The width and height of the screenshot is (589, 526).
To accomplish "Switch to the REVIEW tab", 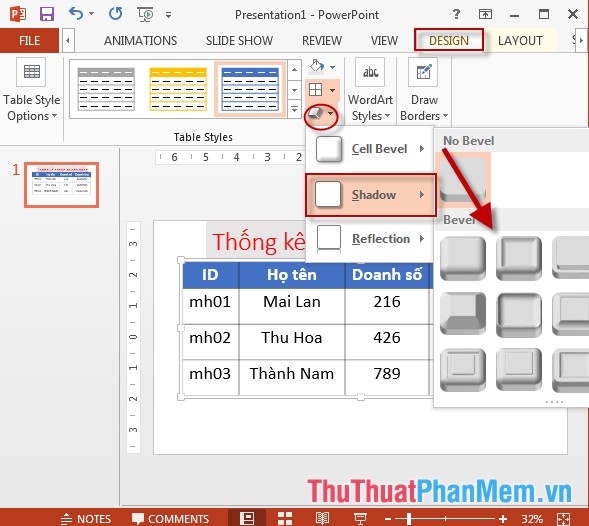I will (x=322, y=41).
